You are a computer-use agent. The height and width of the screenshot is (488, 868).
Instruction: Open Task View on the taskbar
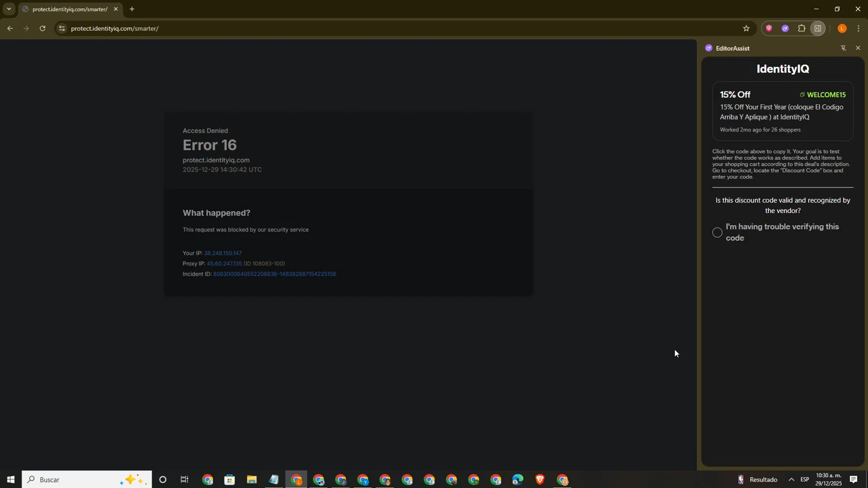[x=185, y=479]
